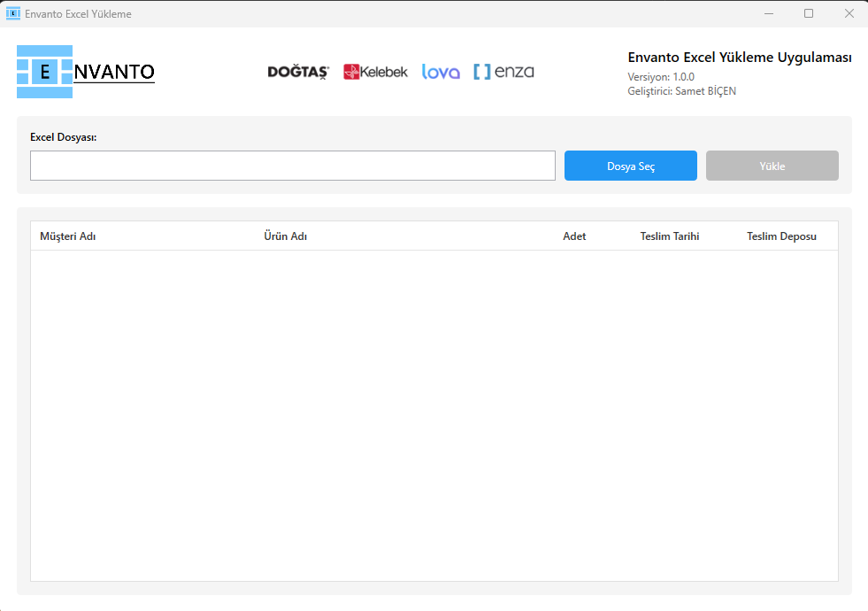Viewport: 868px width, 611px height.
Task: Sort by the Teslim Tarihi column
Action: click(670, 236)
